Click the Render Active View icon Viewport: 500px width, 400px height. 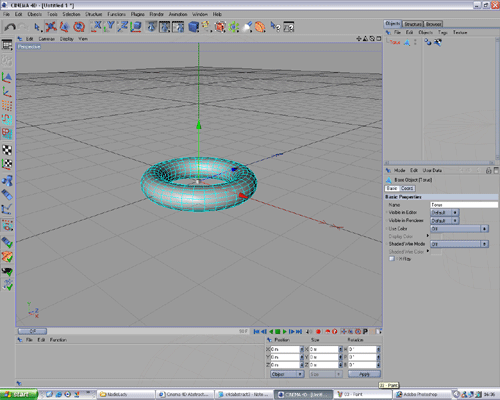coord(151,27)
